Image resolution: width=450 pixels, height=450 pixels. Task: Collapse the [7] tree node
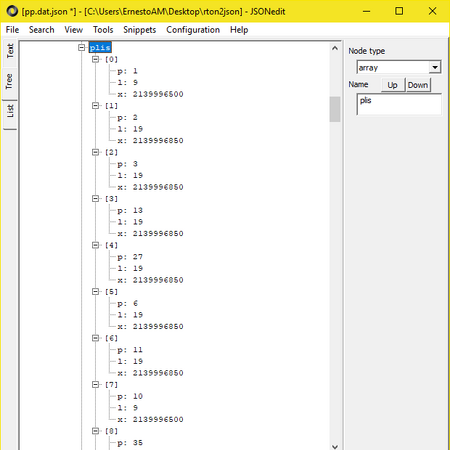[x=95, y=385]
